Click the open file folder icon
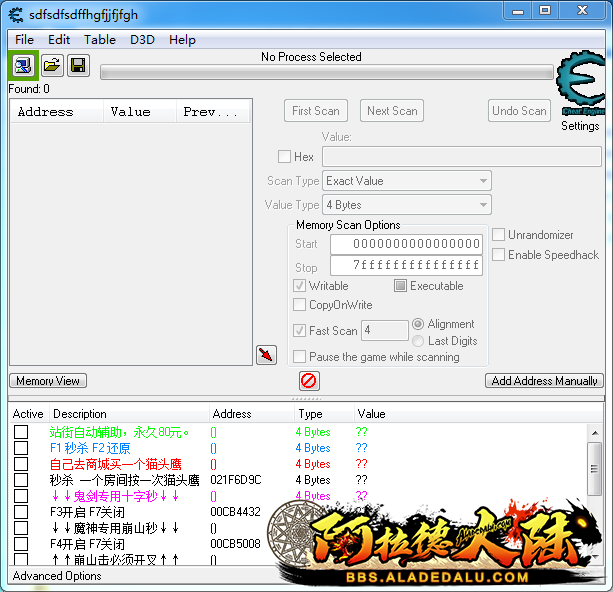The width and height of the screenshot is (613, 592). (51, 66)
